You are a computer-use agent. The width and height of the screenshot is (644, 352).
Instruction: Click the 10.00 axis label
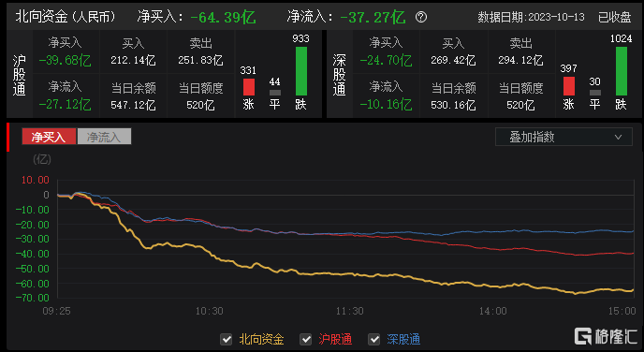(36, 180)
